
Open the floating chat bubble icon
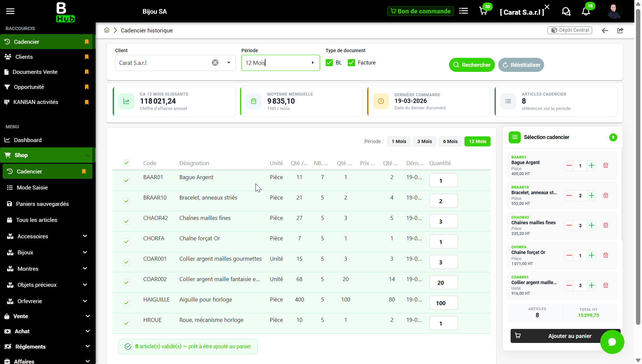click(612, 342)
